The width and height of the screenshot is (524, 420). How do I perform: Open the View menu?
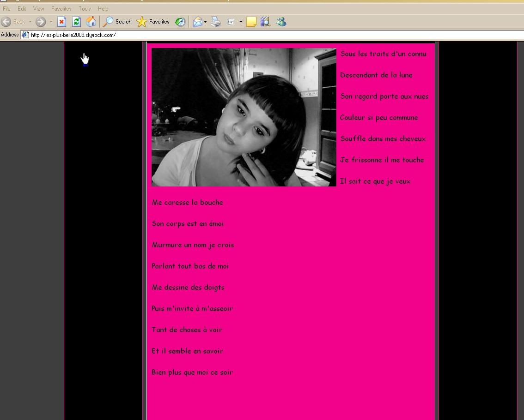pyautogui.click(x=38, y=9)
